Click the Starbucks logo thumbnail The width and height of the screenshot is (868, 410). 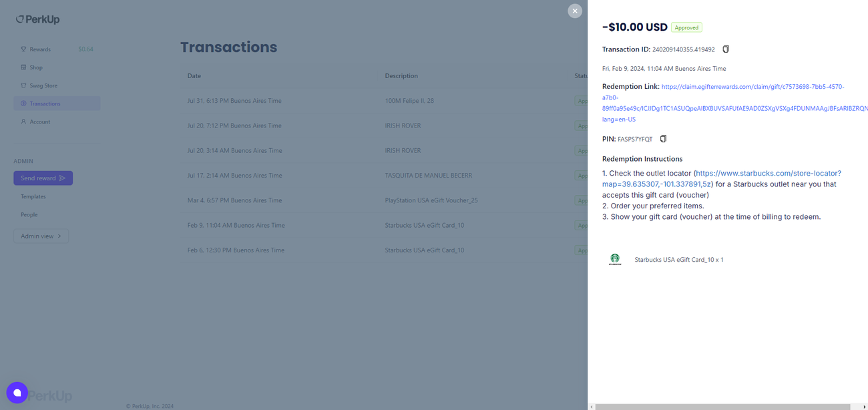[615, 259]
